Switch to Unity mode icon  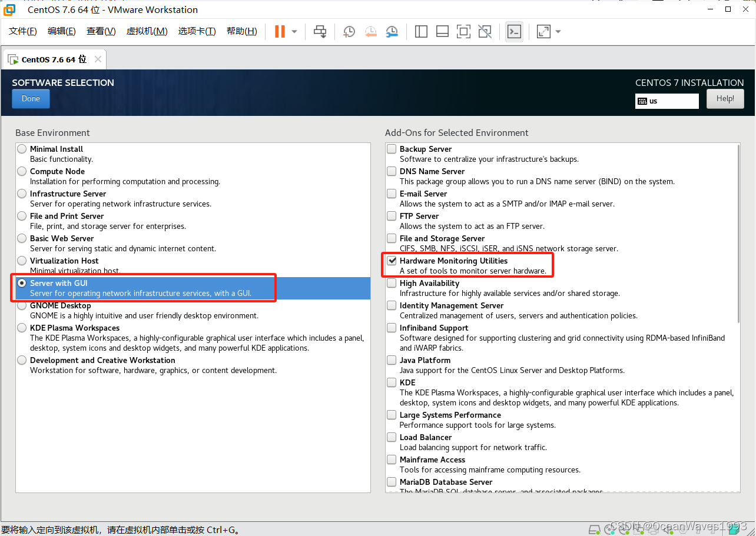coord(485,31)
